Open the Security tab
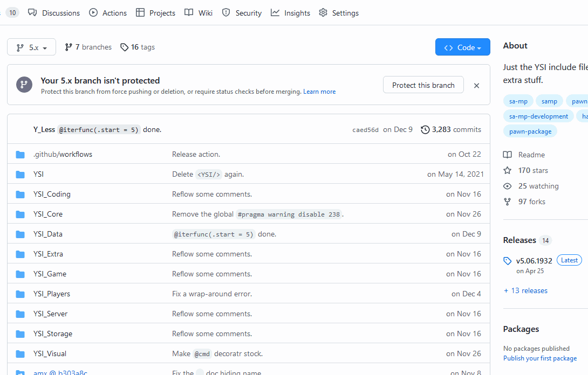Screen dimensions: 588x375 click(242, 13)
